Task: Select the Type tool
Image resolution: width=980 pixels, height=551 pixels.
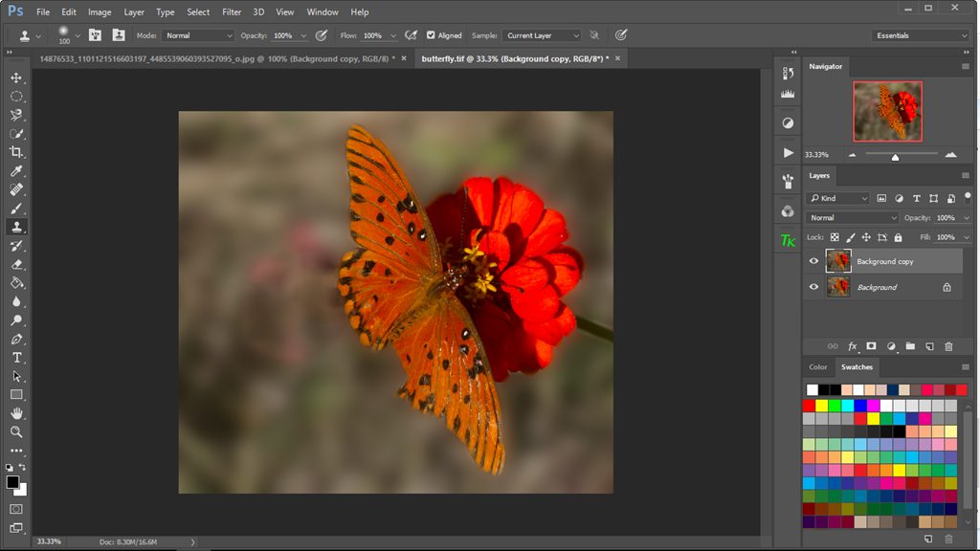Action: [16, 358]
